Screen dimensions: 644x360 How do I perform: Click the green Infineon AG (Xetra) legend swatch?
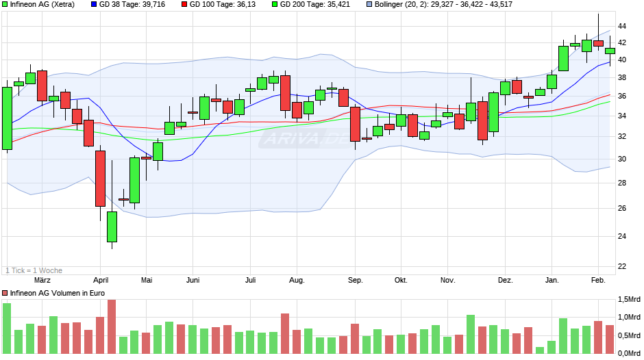5,5
